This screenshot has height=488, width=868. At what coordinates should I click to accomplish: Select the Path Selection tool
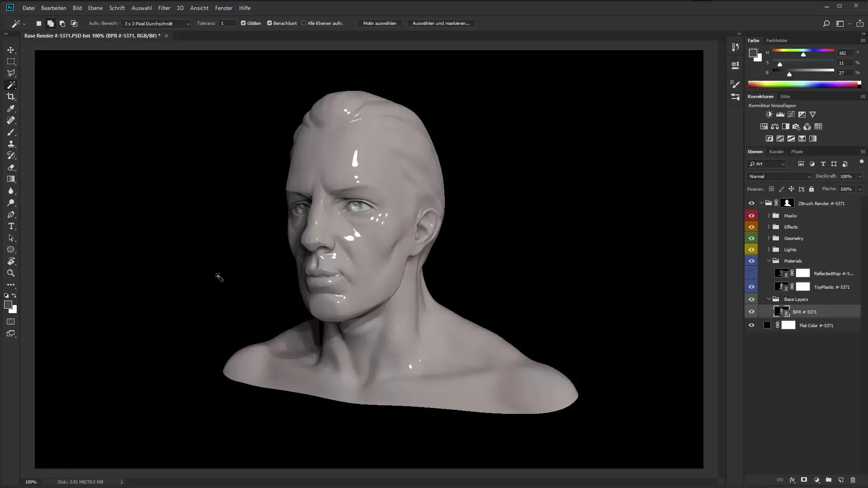point(11,238)
